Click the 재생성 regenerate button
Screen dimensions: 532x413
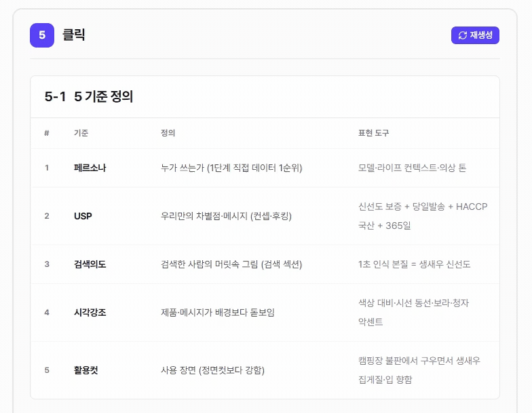coord(475,35)
